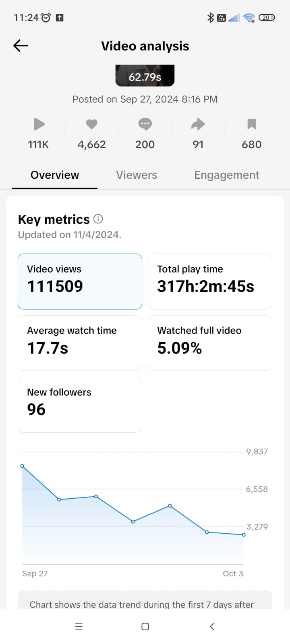Select the Video views metric card
The height and width of the screenshot is (644, 290).
click(80, 281)
